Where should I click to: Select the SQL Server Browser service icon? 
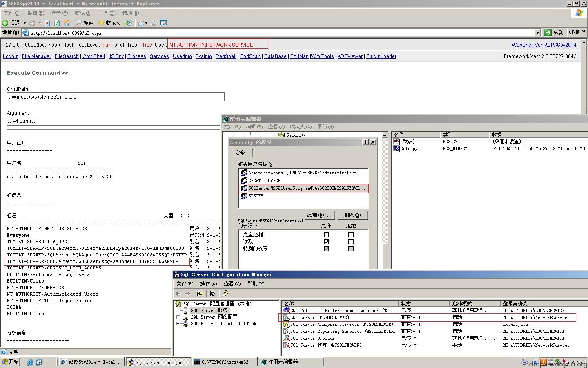tap(287, 338)
